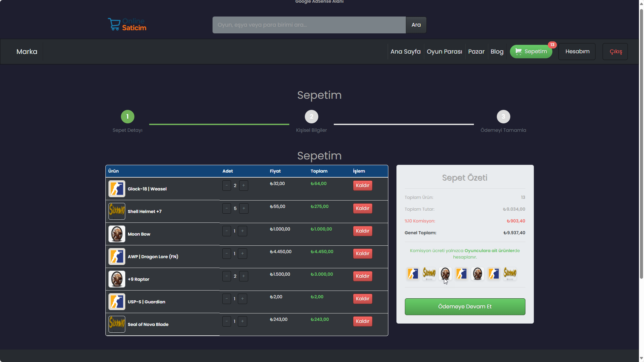
Task: Open the Shell Helmet +7 product thumbnail
Action: coord(117,211)
